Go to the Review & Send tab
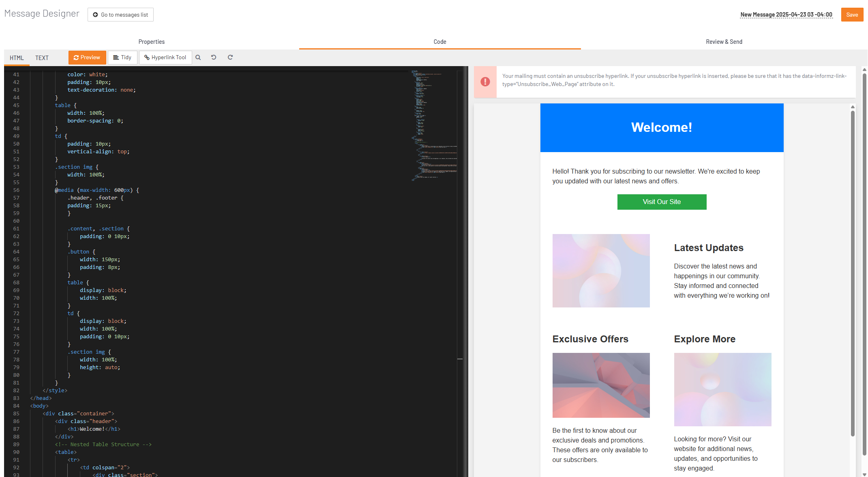868x477 pixels. click(x=724, y=42)
